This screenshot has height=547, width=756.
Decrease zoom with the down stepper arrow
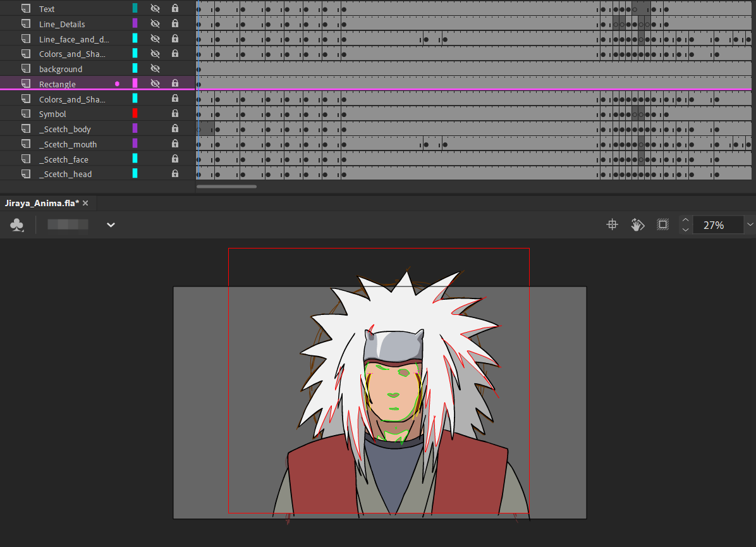(685, 230)
